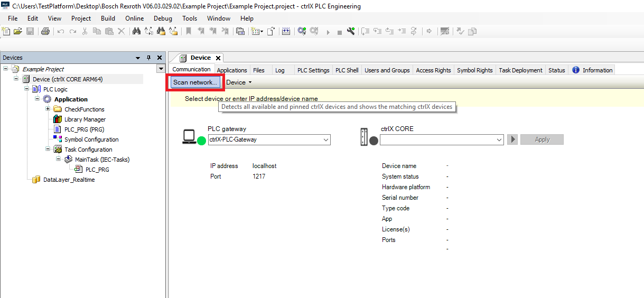Click the Apply button
Screen dimensions: 644x298
tap(542, 140)
